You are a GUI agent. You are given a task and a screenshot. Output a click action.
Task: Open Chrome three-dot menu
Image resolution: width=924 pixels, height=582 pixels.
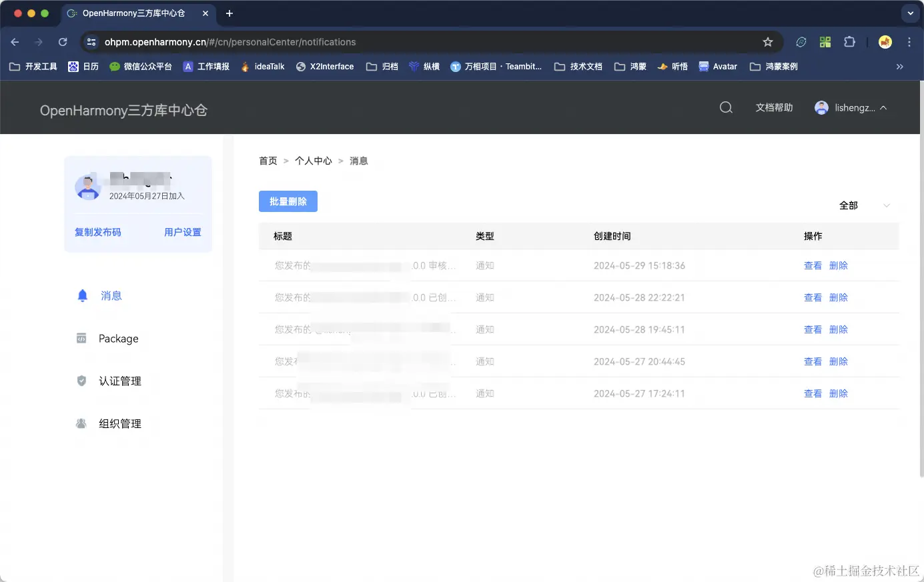tap(909, 42)
